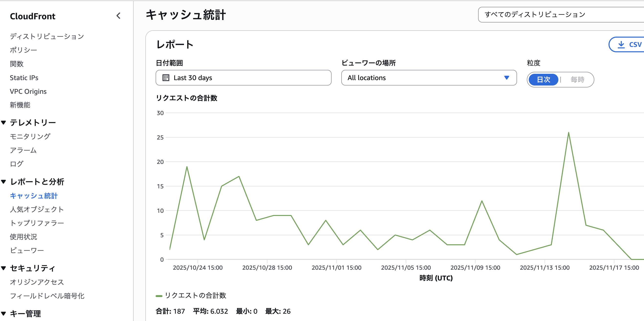Click the Last 30 days date range field

tap(243, 78)
